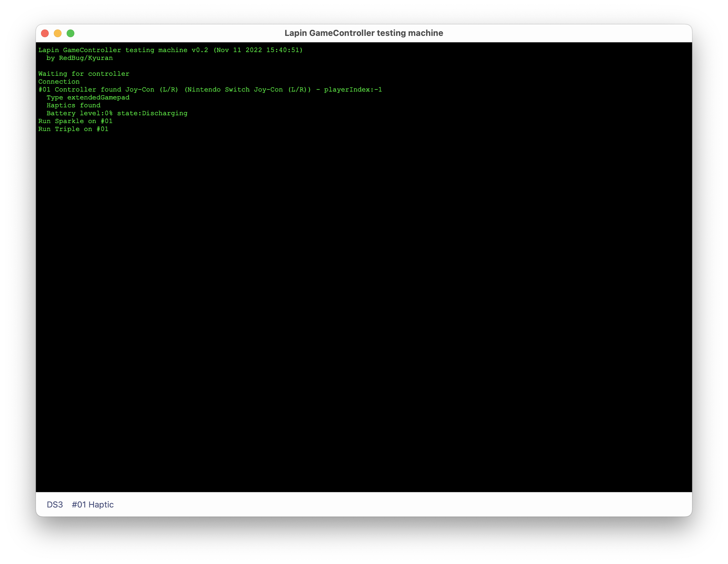The height and width of the screenshot is (564, 728).
Task: Click the 'by RedBug/Kyuran' line
Action: point(80,58)
